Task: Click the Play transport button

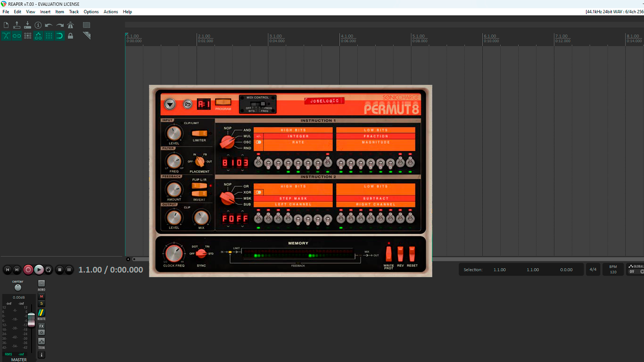Action: [39, 270]
